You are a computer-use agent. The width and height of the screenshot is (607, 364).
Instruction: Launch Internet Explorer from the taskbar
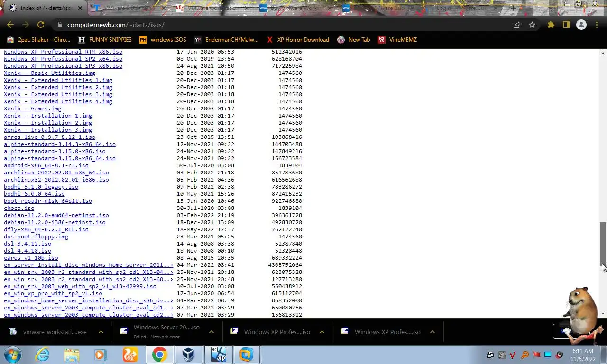point(43,355)
